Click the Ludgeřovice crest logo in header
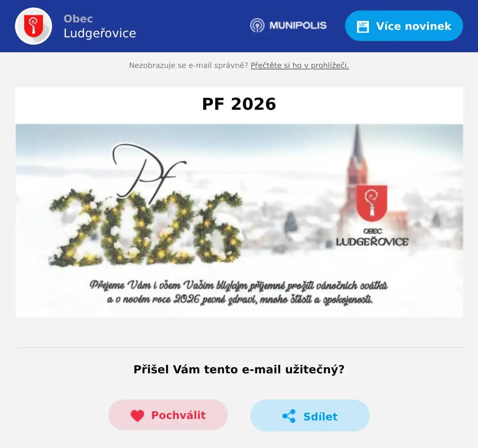Image resolution: width=478 pixels, height=448 pixels. click(33, 26)
